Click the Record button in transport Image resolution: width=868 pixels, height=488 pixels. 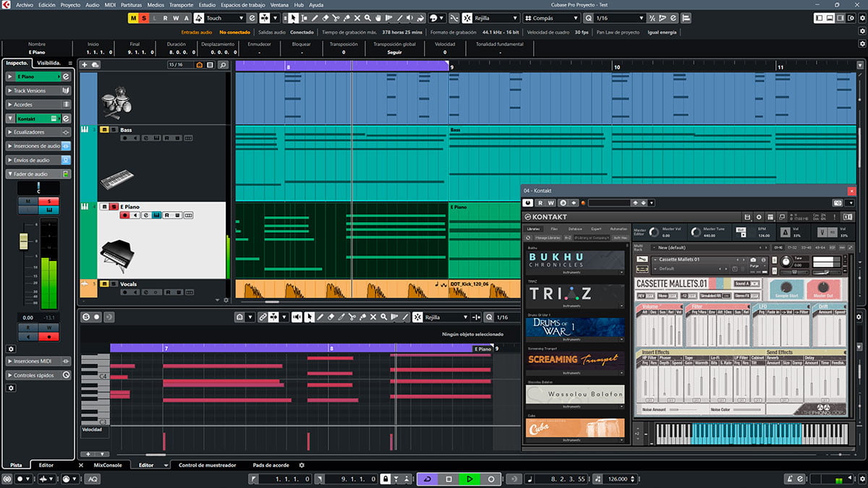coord(491,479)
